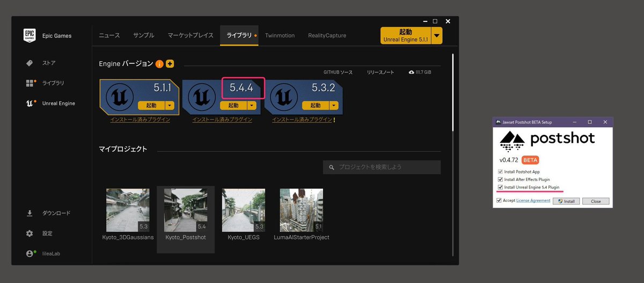Click the マイプロジェクト heading
644x283 pixels.
pyautogui.click(x=123, y=149)
